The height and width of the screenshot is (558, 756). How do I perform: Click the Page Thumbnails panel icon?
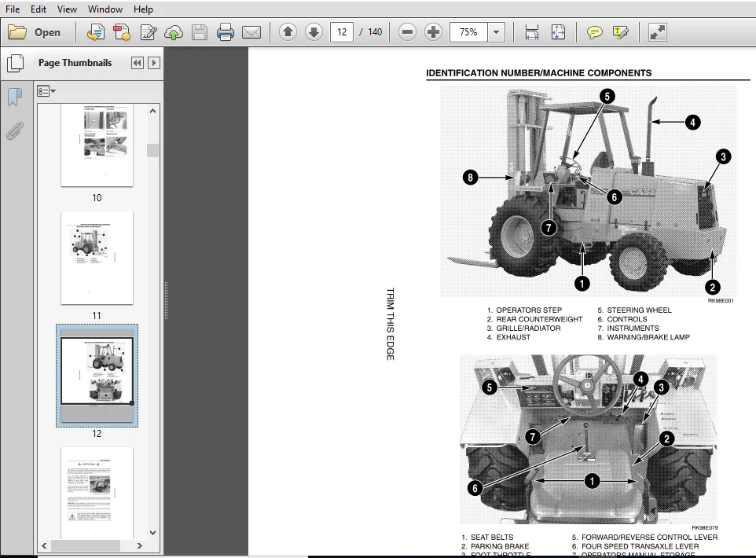click(15, 63)
